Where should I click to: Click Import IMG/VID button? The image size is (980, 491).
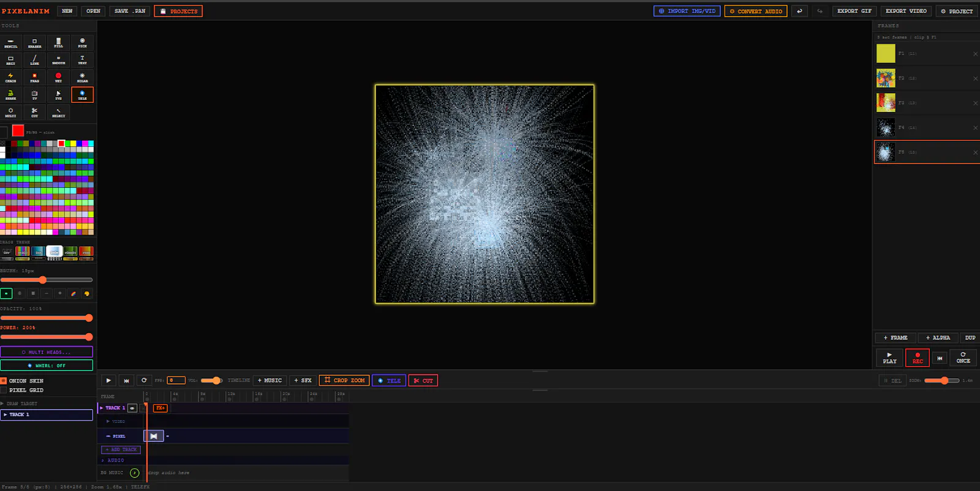pos(687,11)
